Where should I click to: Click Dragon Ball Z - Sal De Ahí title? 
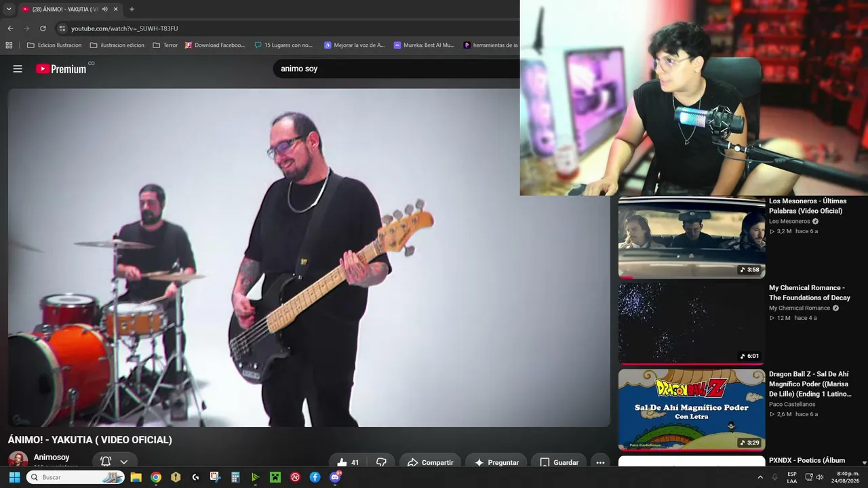[810, 384]
